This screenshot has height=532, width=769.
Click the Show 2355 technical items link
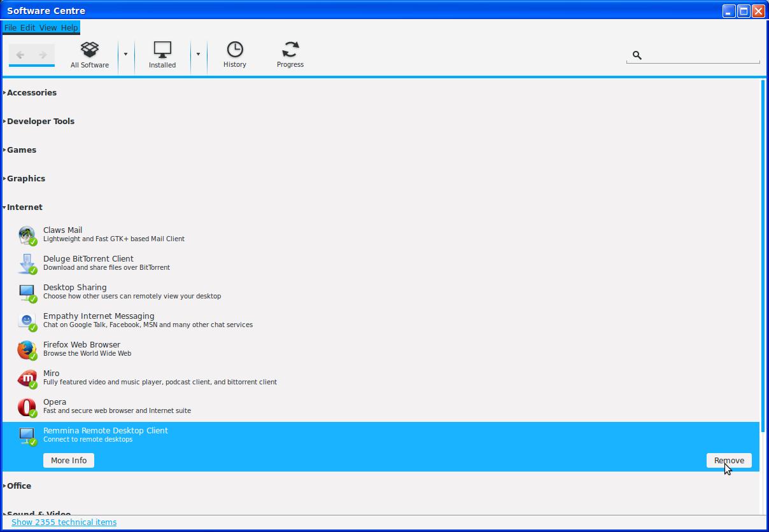[64, 522]
